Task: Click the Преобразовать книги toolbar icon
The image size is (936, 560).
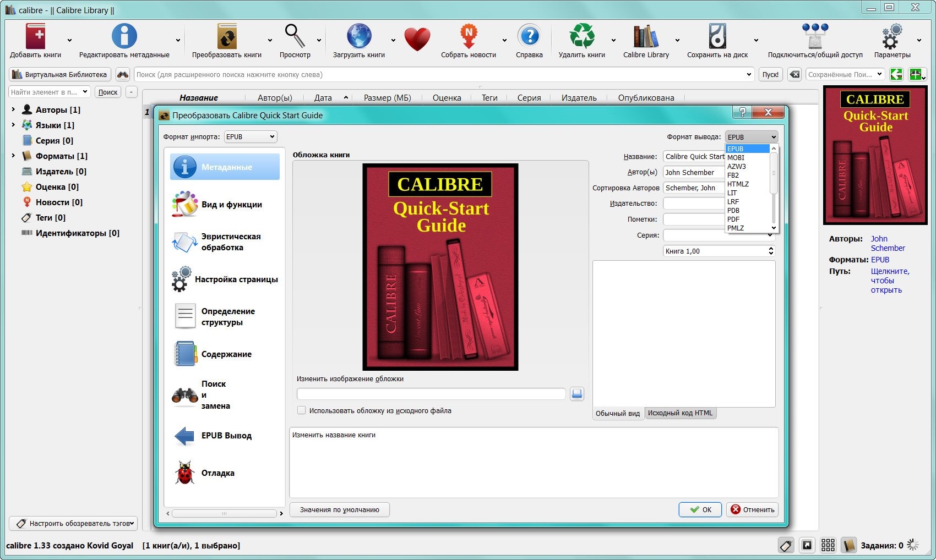Action: click(x=226, y=37)
